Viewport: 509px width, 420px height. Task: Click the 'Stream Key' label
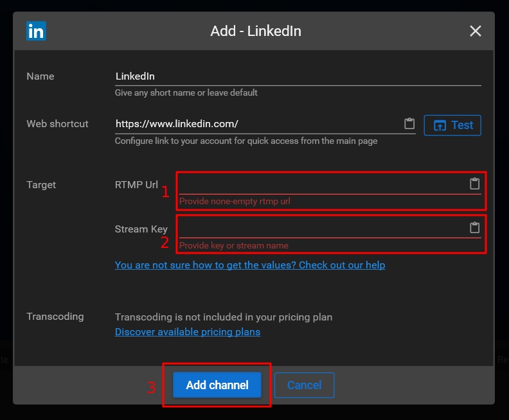(141, 229)
